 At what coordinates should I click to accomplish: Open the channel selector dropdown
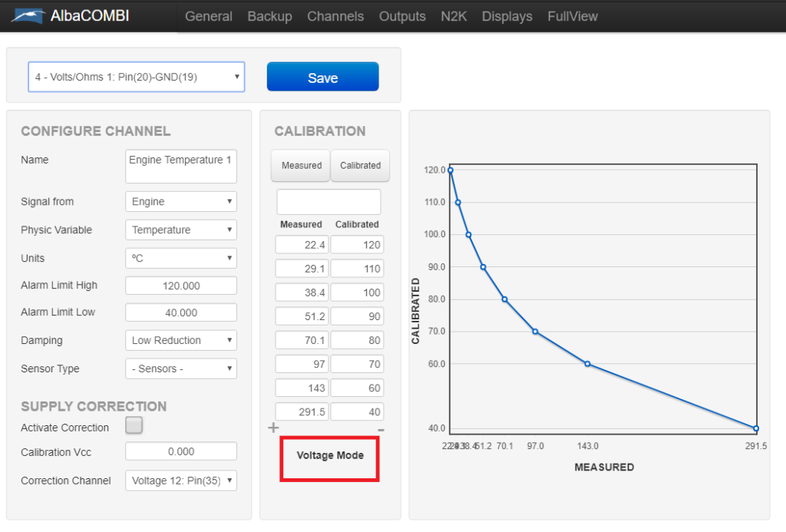point(137,77)
